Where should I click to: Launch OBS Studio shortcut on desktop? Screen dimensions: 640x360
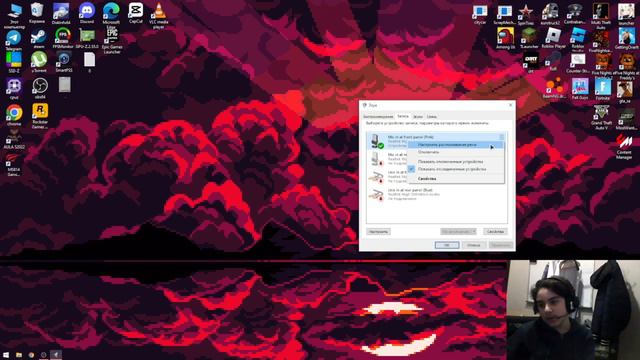(40, 89)
